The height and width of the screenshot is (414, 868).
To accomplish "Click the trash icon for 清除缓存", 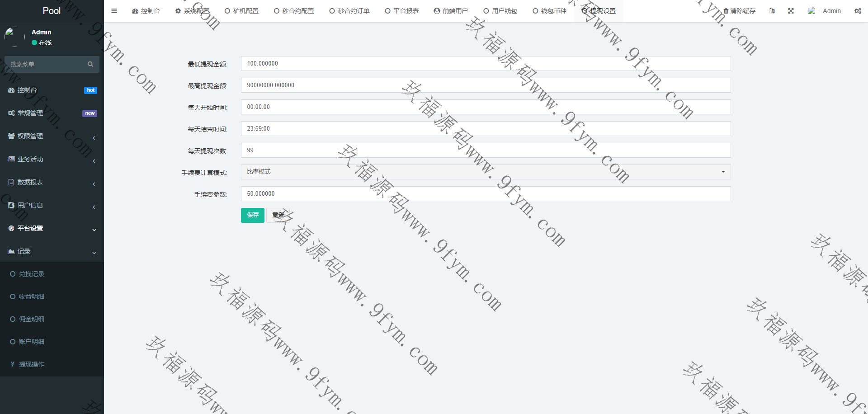I will (x=726, y=11).
